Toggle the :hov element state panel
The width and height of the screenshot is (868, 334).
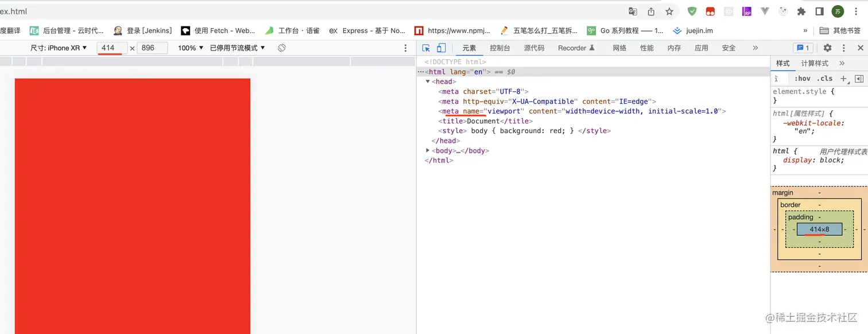pos(803,79)
